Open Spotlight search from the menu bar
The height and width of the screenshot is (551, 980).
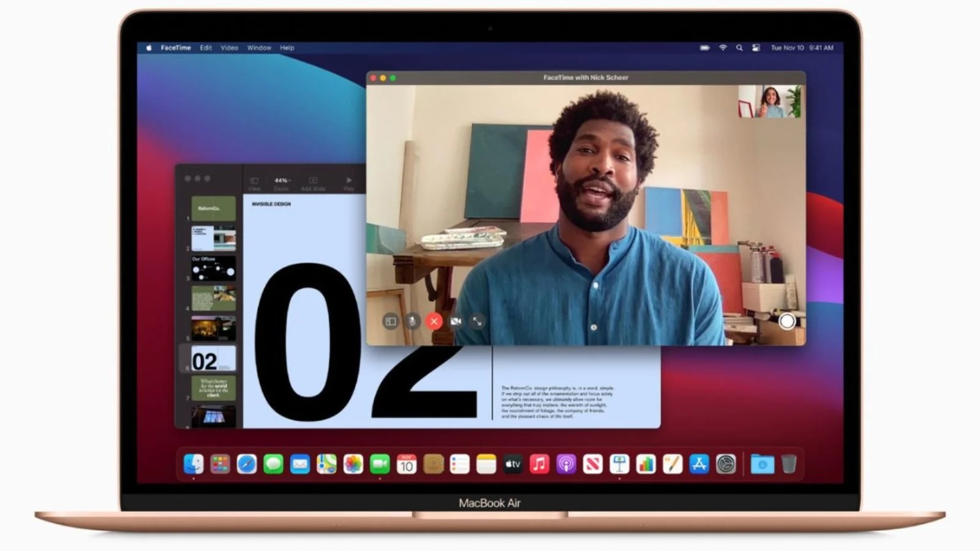point(740,47)
